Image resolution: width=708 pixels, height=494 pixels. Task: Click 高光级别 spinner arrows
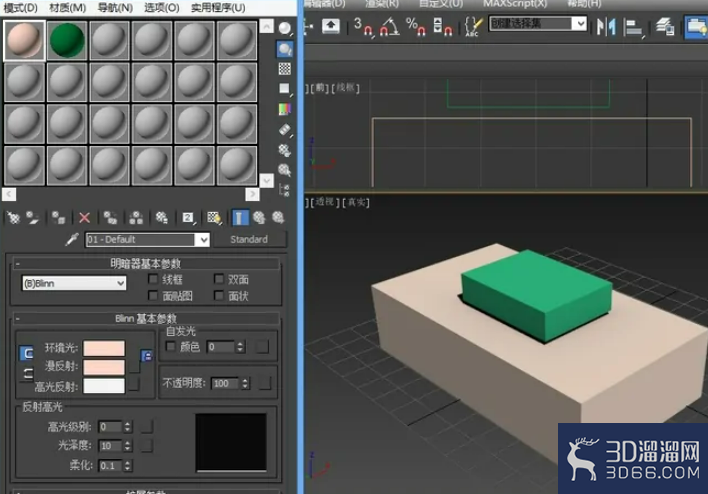point(127,427)
